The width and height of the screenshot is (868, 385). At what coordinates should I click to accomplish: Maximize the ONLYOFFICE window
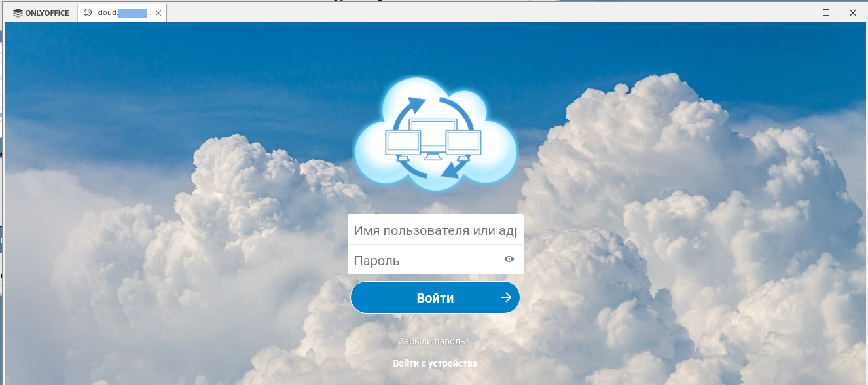826,13
